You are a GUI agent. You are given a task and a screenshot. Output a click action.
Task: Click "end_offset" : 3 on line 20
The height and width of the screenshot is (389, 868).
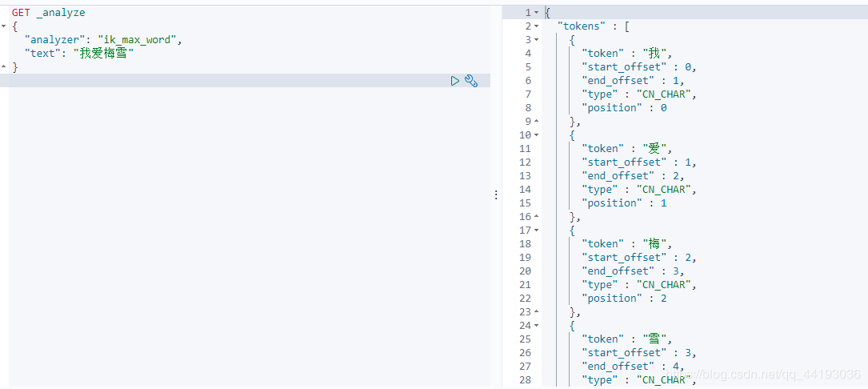coord(632,271)
